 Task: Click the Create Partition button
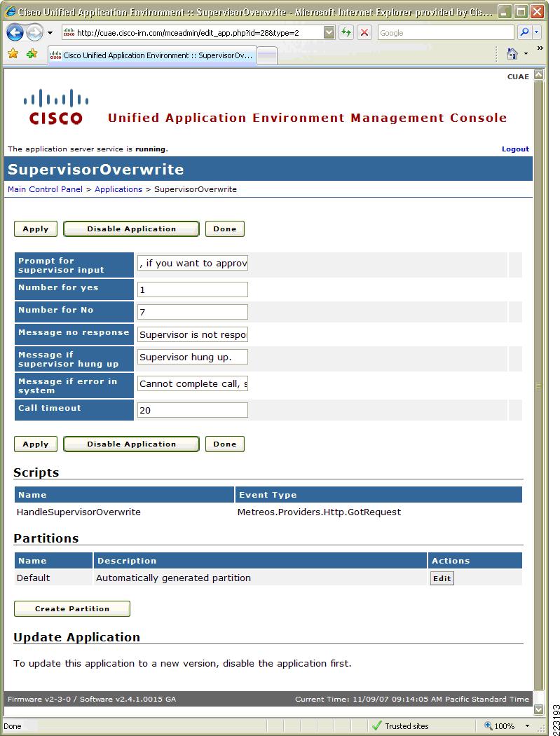coord(71,609)
